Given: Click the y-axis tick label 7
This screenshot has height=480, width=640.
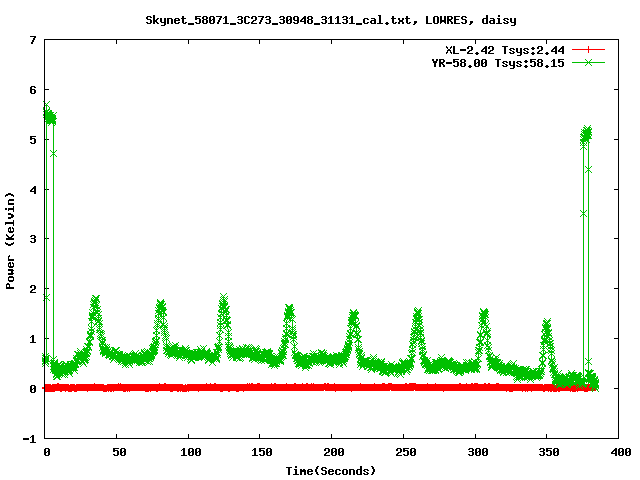Looking at the screenshot, I should click(x=33, y=40).
